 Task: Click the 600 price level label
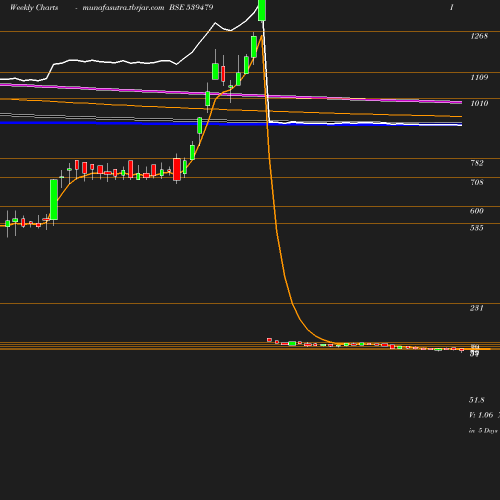click(x=477, y=211)
